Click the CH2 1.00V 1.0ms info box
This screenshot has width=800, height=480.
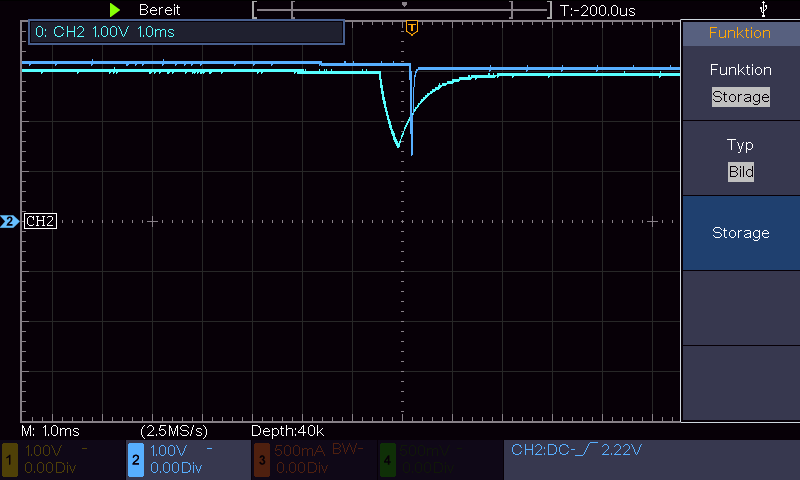(186, 32)
